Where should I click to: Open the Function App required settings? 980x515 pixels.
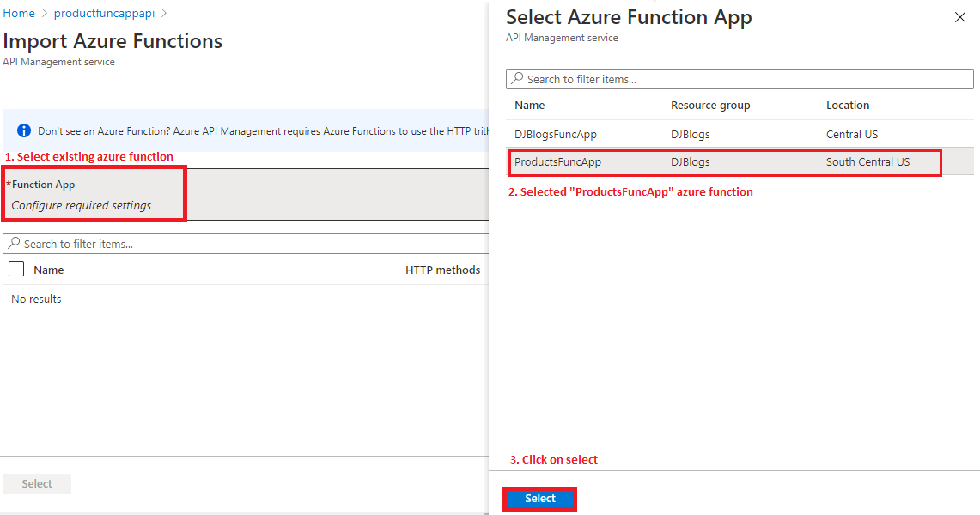(x=245, y=194)
